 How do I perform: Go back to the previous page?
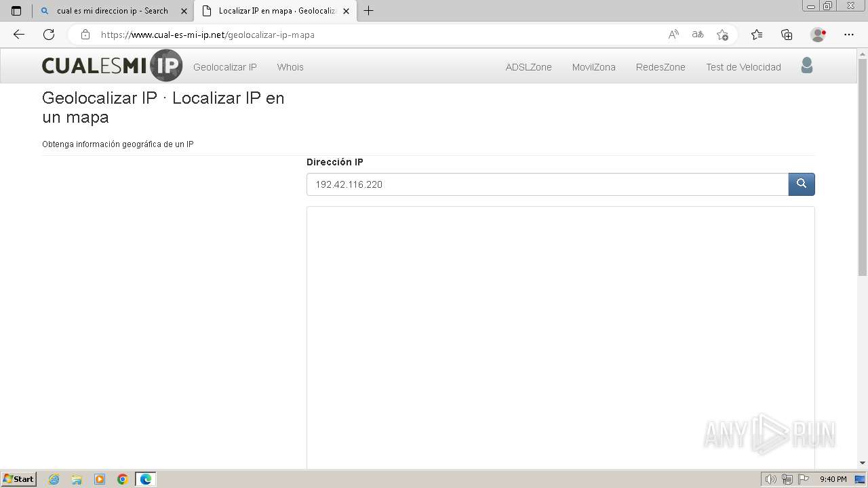point(19,35)
